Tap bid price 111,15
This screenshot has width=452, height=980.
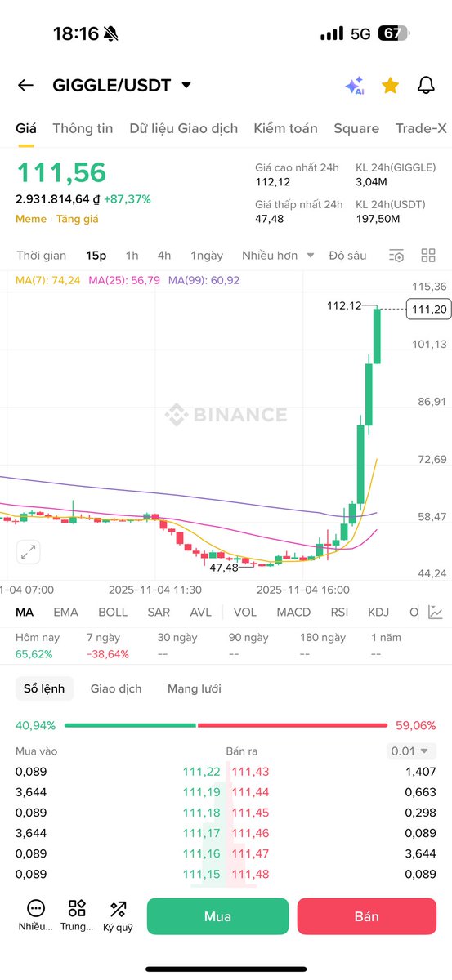(201, 874)
